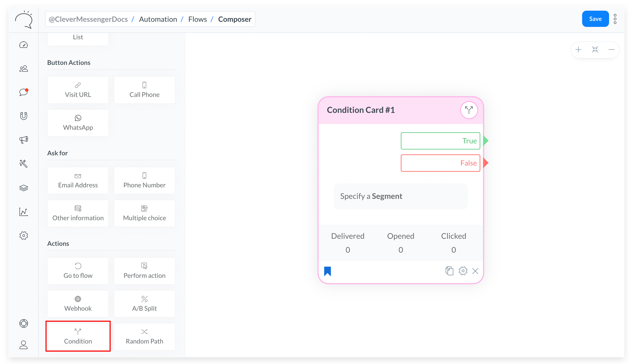Open the three-dot more options menu
The width and height of the screenshot is (633, 364).
(x=615, y=19)
